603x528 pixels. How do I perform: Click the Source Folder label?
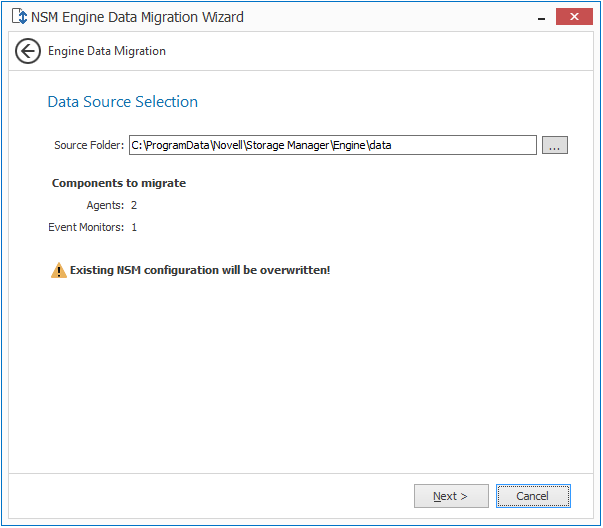pos(88,145)
